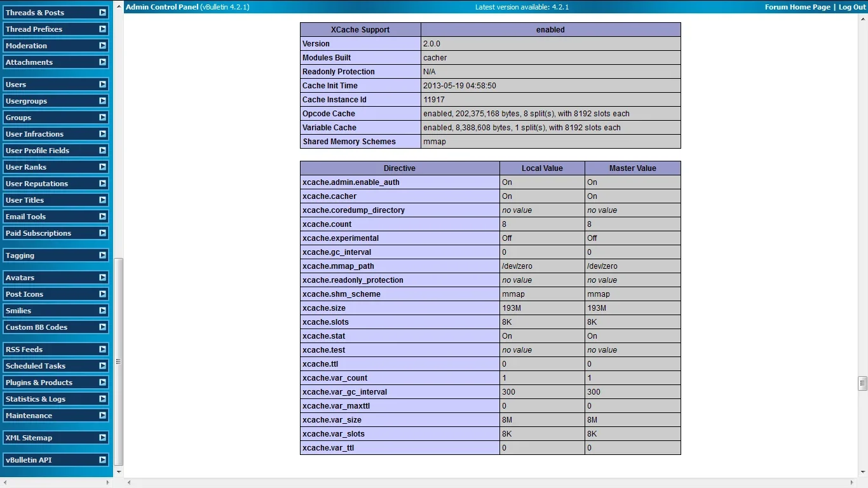Image resolution: width=868 pixels, height=488 pixels.
Task: Click the Directive column header
Action: pyautogui.click(x=400, y=168)
